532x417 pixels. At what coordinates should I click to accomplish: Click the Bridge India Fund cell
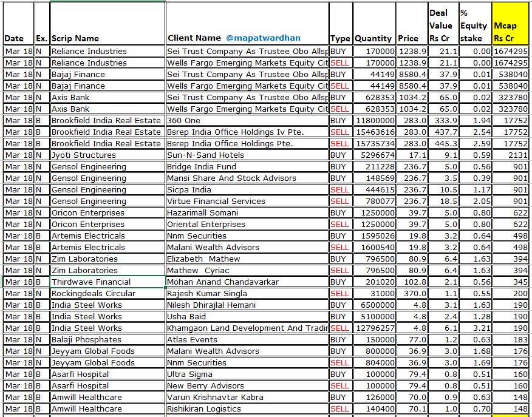click(247, 167)
